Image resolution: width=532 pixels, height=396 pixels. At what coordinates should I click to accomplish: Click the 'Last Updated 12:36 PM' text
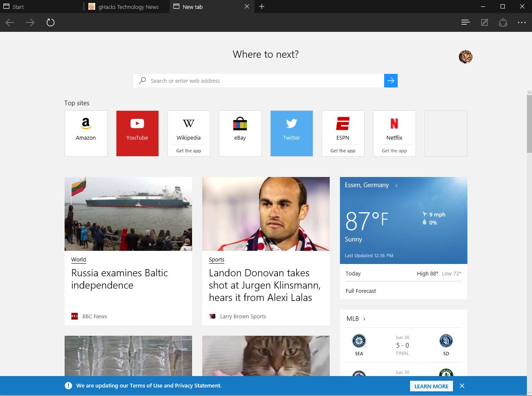coord(369,256)
